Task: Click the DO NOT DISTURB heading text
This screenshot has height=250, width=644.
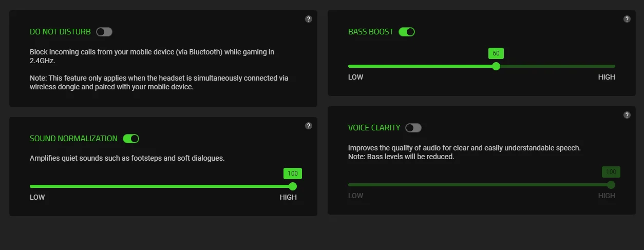Action: click(60, 32)
